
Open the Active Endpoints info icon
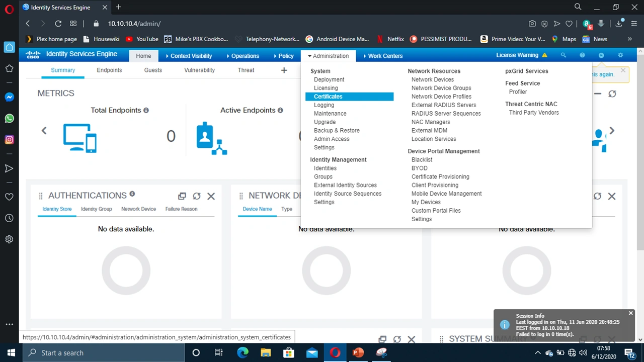280,110
